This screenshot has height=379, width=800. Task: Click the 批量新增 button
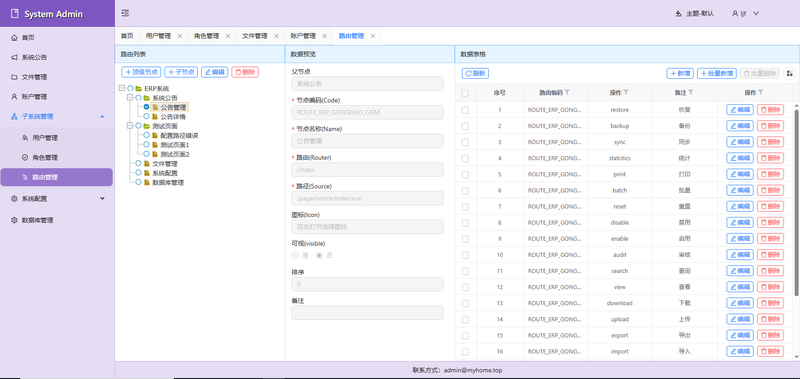pyautogui.click(x=717, y=73)
